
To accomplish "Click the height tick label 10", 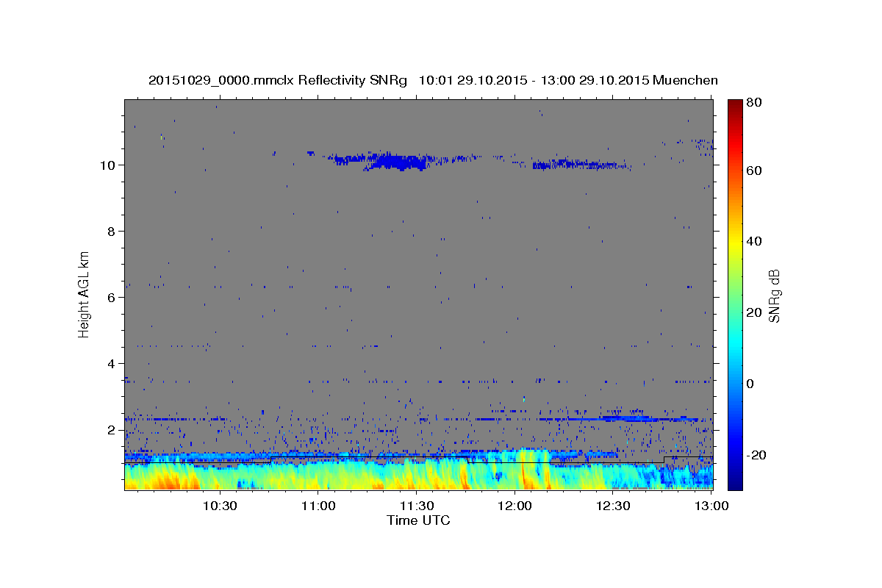I will [x=110, y=165].
